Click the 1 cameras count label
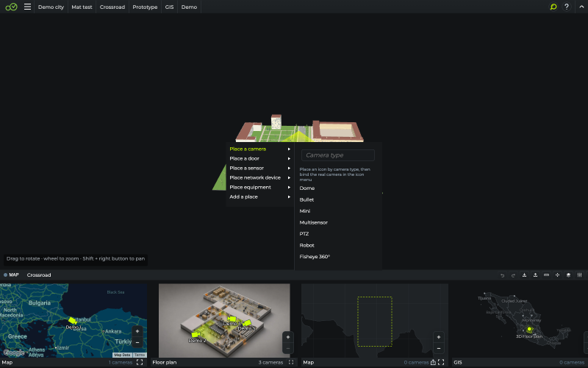 coord(121,362)
